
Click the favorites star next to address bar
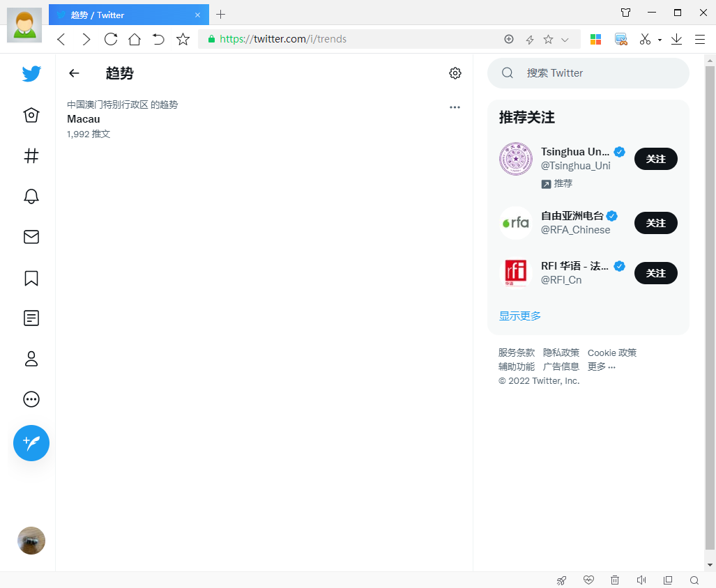(183, 39)
